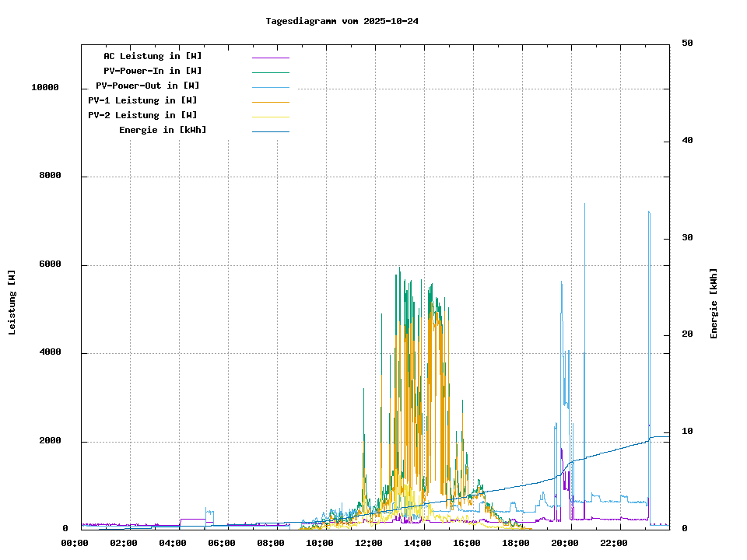Click the Energie in [kWh] legend label

point(163,130)
